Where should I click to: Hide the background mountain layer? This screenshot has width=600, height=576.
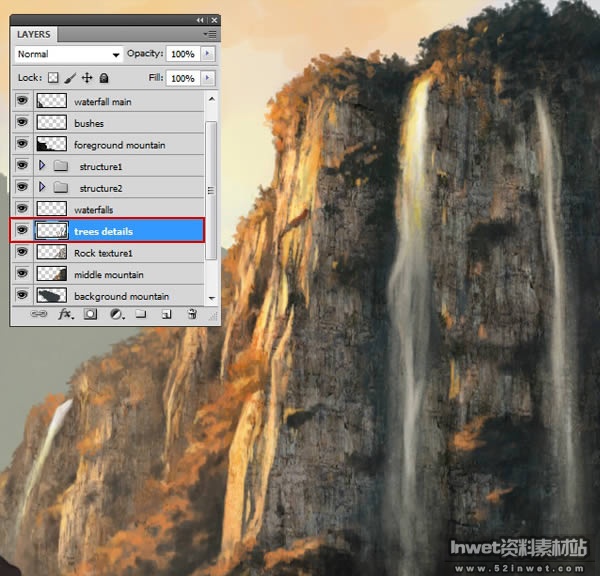point(22,295)
